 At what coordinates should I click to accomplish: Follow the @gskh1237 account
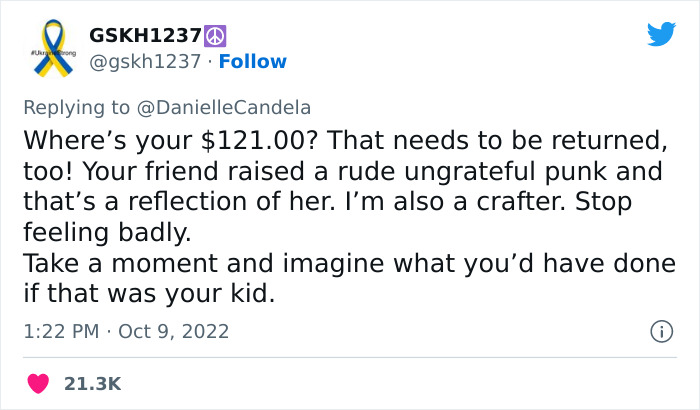(x=253, y=61)
